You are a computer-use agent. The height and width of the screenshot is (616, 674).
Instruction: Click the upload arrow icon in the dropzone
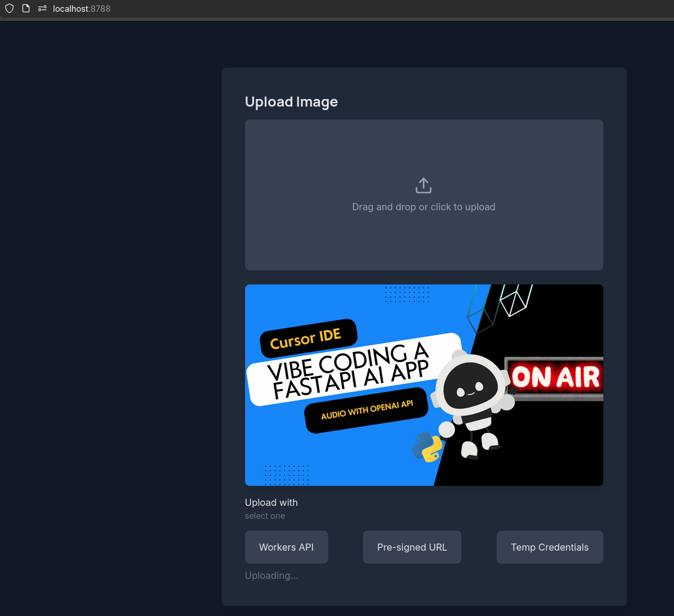(x=424, y=186)
